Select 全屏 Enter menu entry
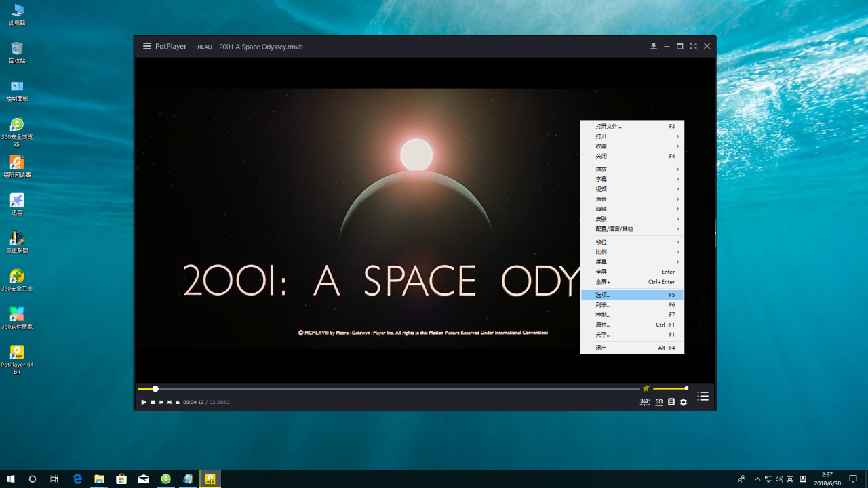The image size is (868, 488). click(632, 272)
